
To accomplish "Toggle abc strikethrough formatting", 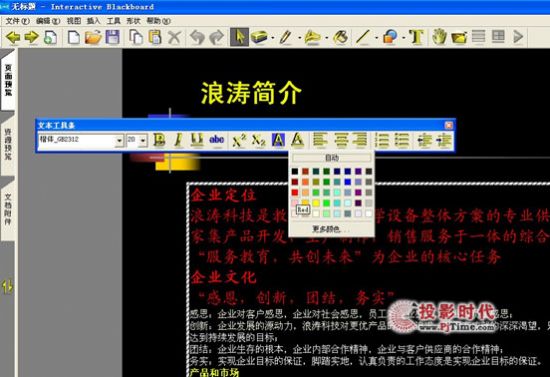I will click(217, 140).
